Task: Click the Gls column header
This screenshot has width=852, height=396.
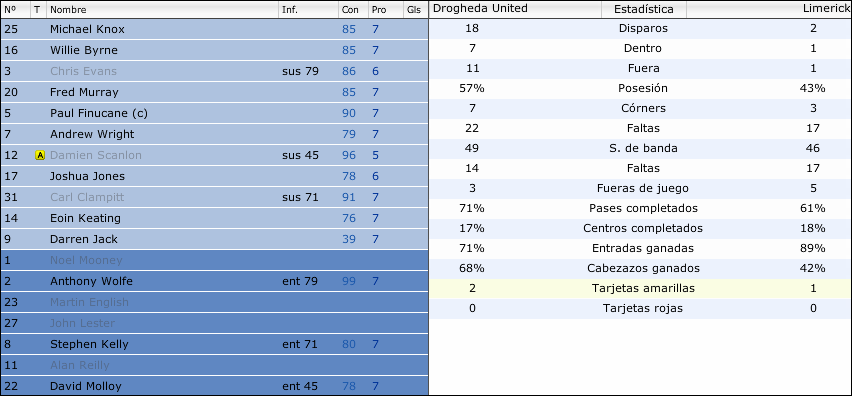Action: click(415, 10)
